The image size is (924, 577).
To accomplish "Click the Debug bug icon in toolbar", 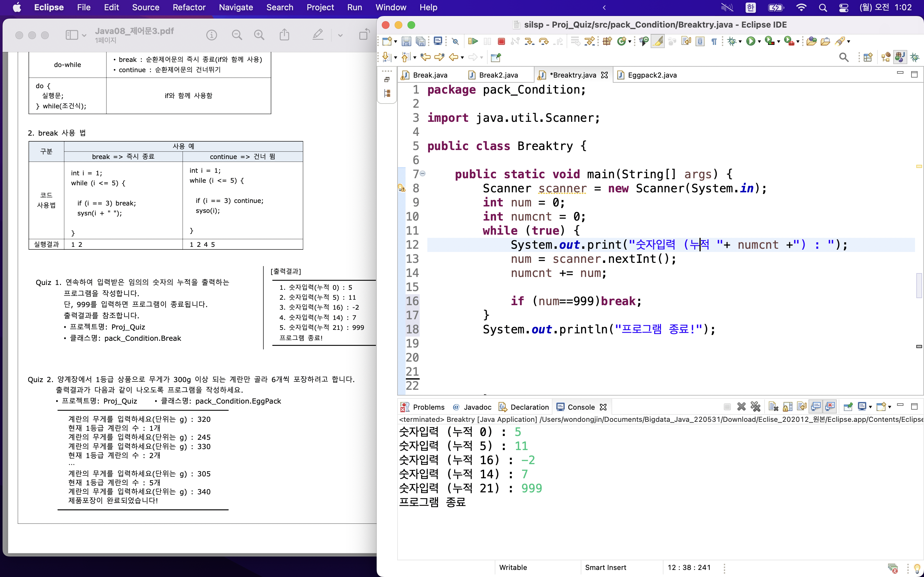I will [731, 41].
